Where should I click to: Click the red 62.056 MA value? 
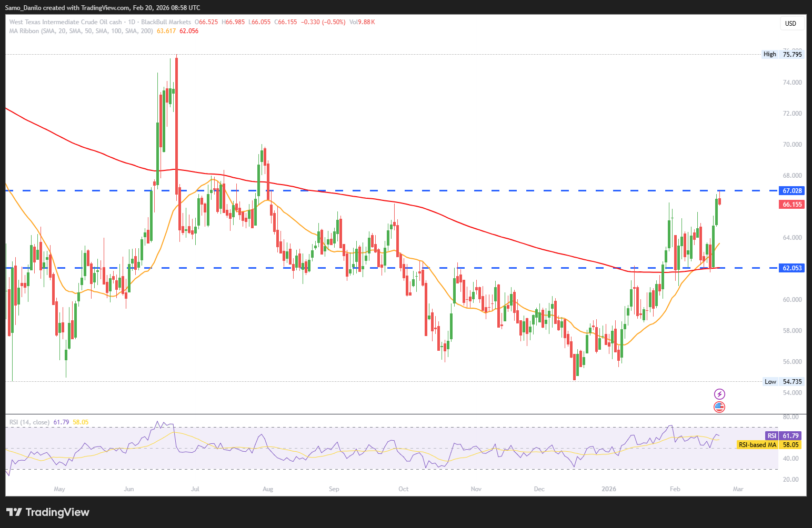coord(189,31)
